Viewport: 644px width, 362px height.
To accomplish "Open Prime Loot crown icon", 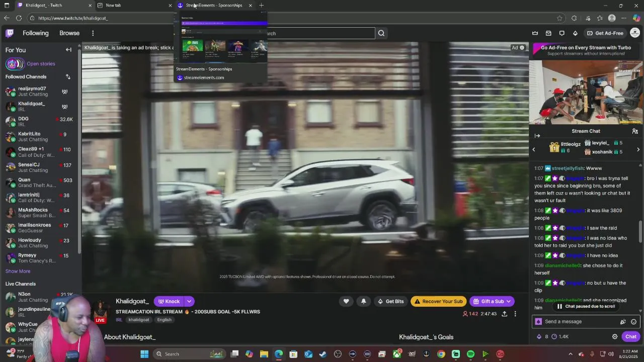I will (535, 33).
